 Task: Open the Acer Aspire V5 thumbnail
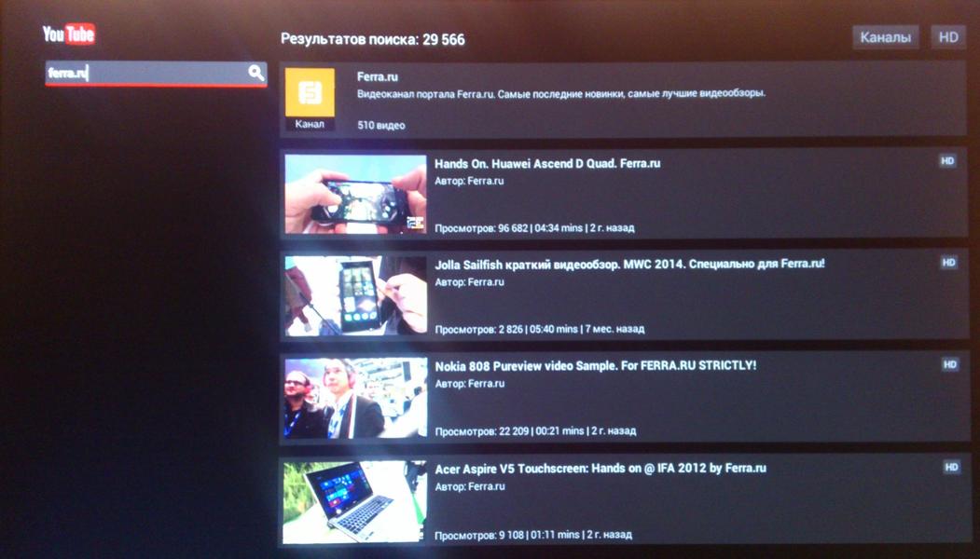pyautogui.click(x=354, y=502)
